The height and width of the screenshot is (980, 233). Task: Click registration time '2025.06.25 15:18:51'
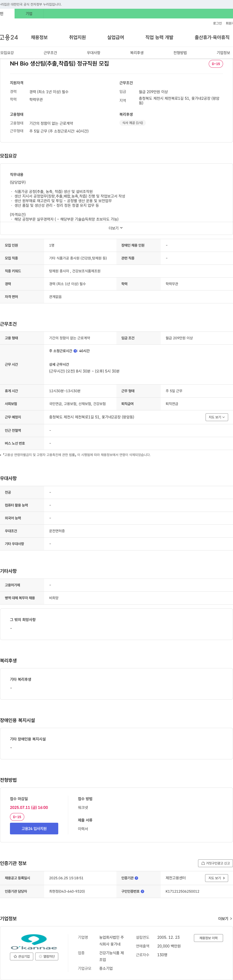tap(66, 878)
